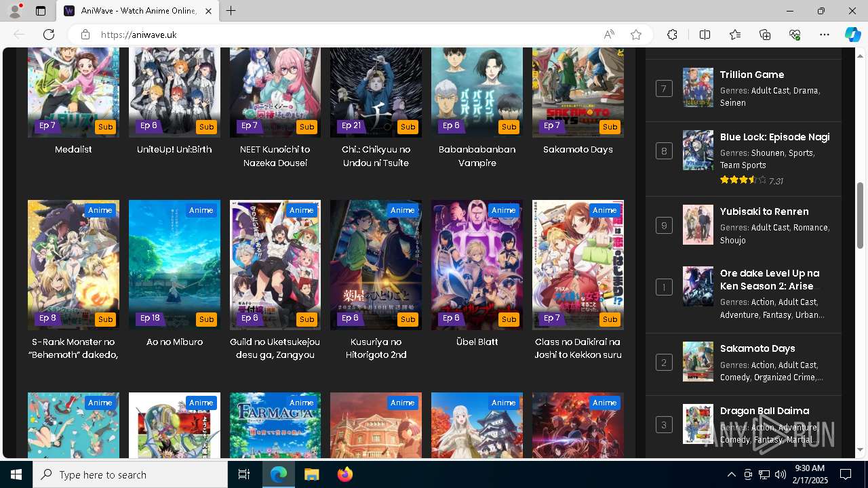Click the browser back arrow
Image resolution: width=868 pixels, height=488 pixels.
click(x=19, y=35)
